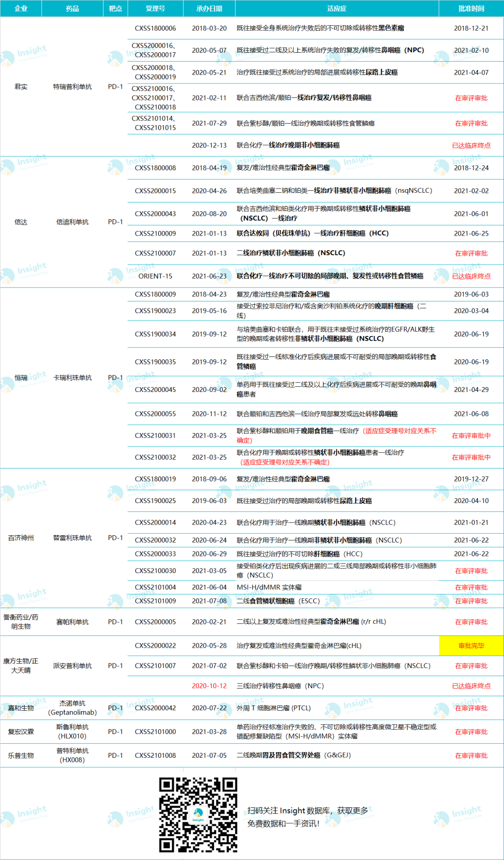The width and height of the screenshot is (504, 860).
Task: Click acceptance number CXSS2000042
Action: coord(155,708)
